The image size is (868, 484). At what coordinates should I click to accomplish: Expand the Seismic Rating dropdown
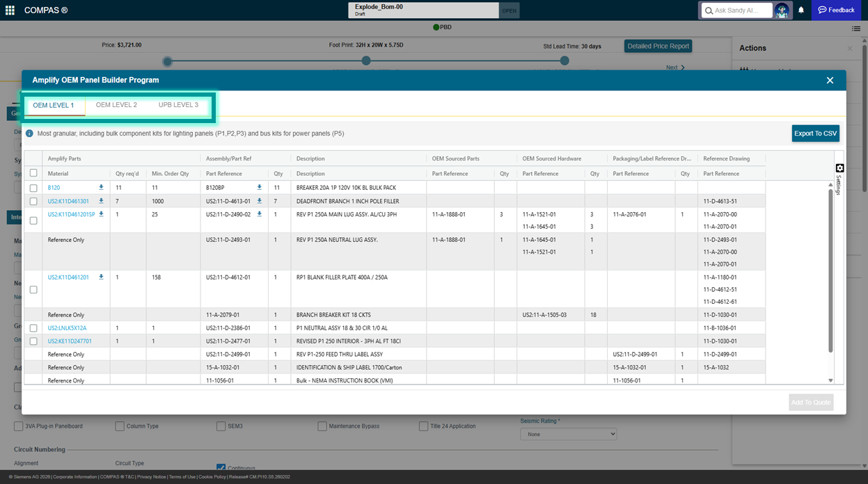click(568, 434)
